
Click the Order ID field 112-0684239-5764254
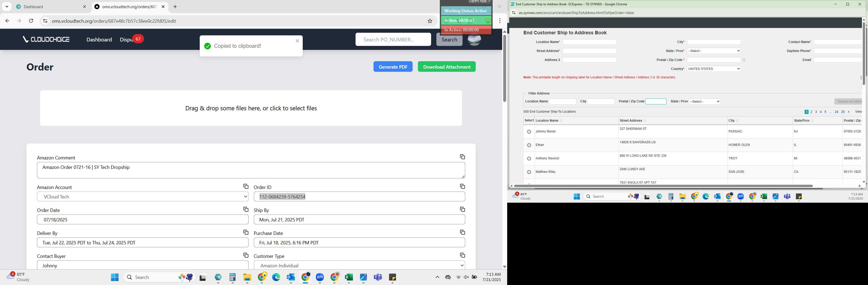point(359,197)
